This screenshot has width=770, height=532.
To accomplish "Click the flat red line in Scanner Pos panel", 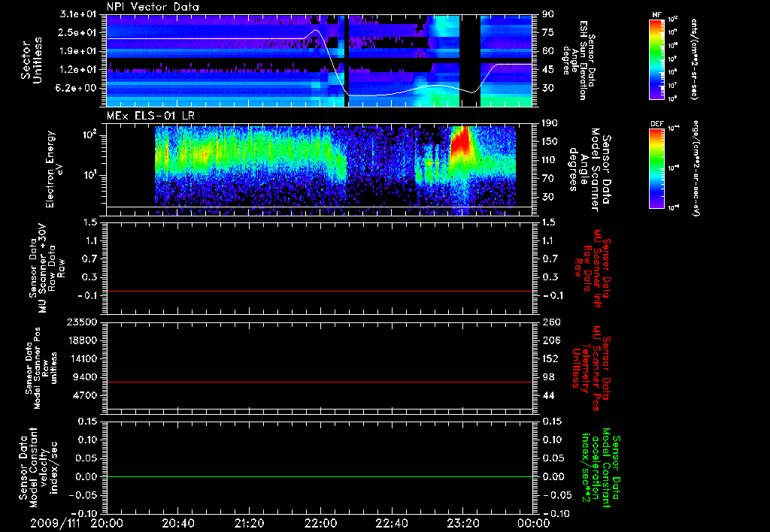I will [319, 382].
